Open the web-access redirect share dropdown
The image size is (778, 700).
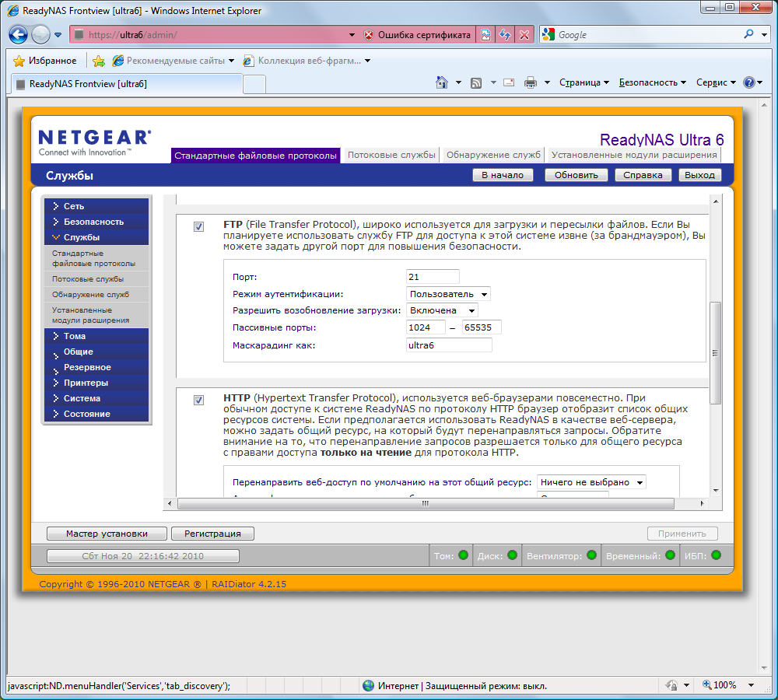coord(591,482)
